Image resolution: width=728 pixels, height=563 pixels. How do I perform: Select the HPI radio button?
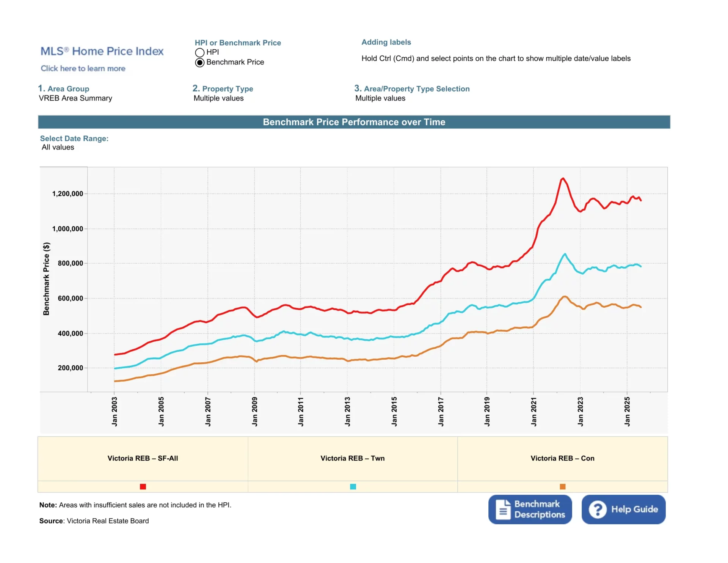[200, 52]
